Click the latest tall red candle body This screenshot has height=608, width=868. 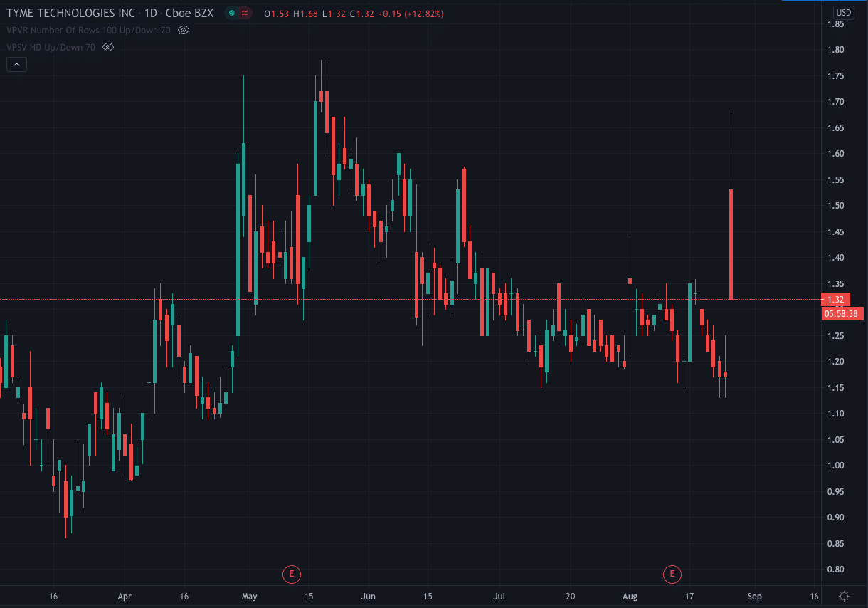tap(731, 242)
